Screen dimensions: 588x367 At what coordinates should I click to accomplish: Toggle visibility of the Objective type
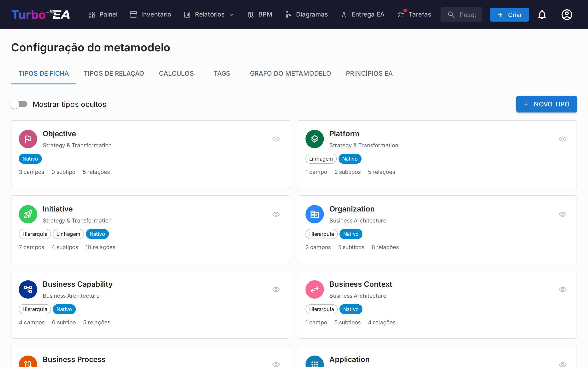point(276,139)
